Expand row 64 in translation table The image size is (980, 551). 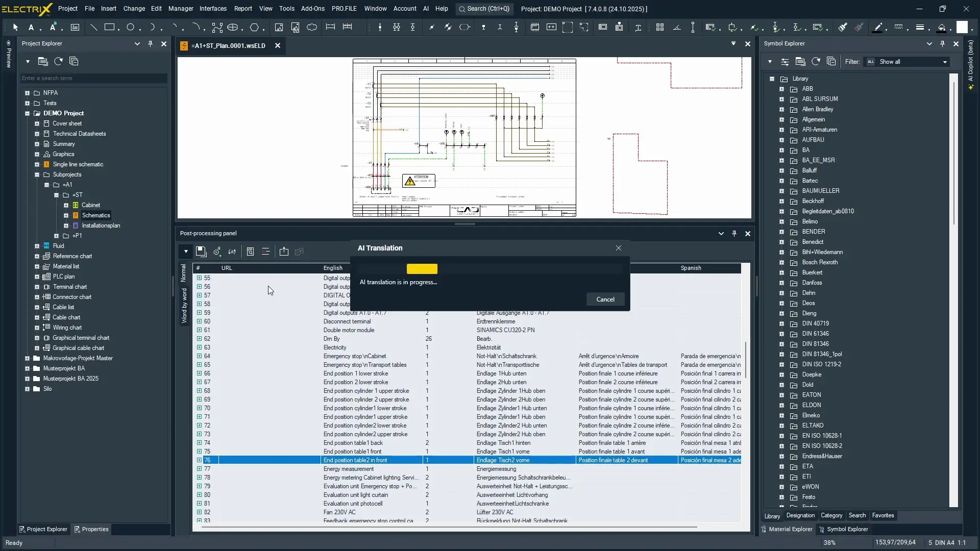(x=199, y=356)
